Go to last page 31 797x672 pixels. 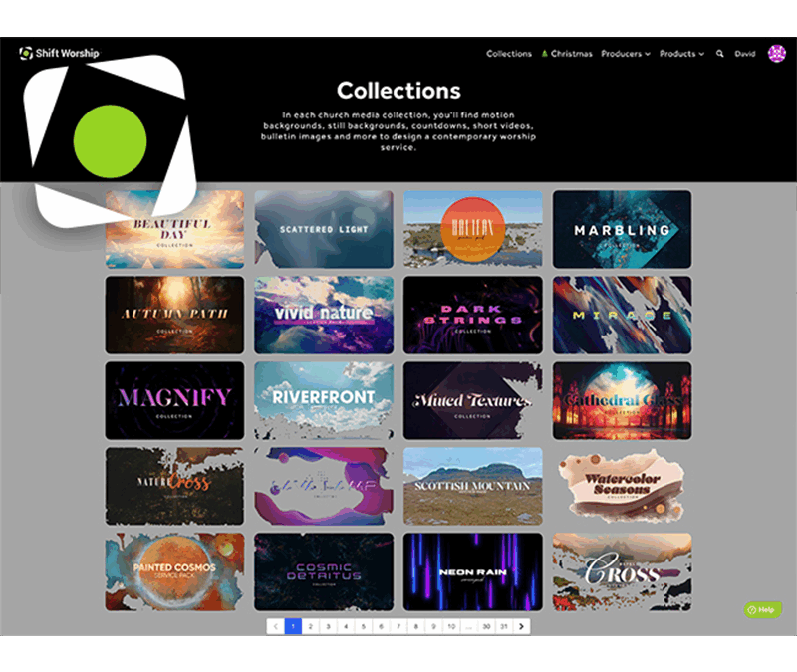(x=504, y=626)
